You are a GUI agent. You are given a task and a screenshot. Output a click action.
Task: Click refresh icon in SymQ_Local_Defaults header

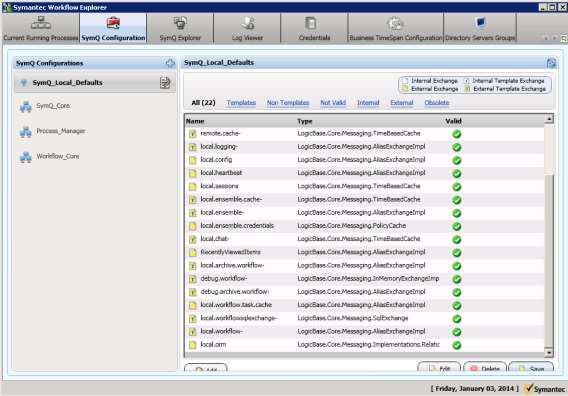point(551,63)
